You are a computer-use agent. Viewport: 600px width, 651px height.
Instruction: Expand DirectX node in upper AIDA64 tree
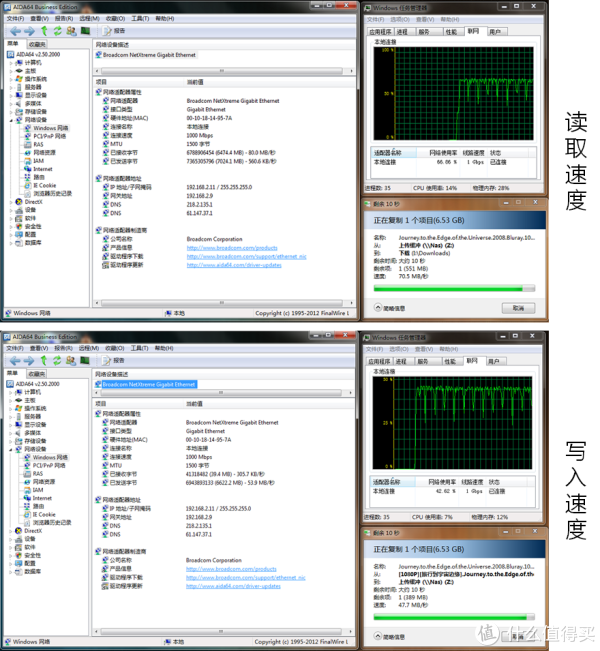pos(12,201)
